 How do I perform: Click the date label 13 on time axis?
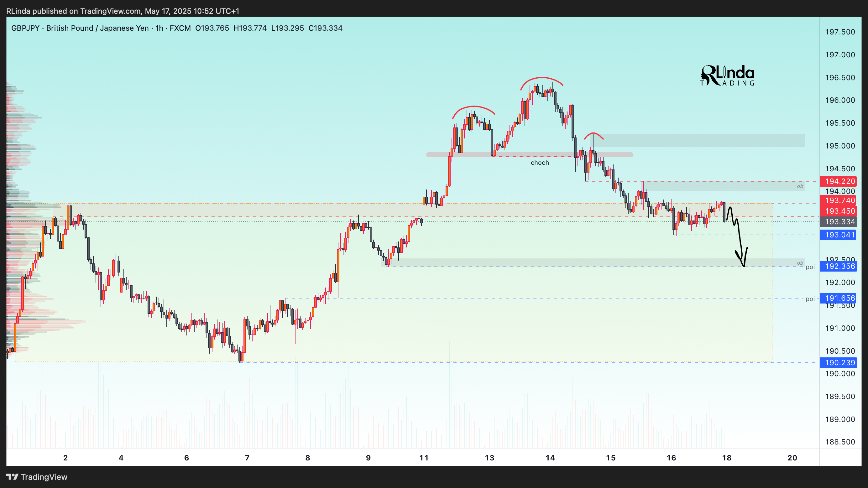(489, 458)
